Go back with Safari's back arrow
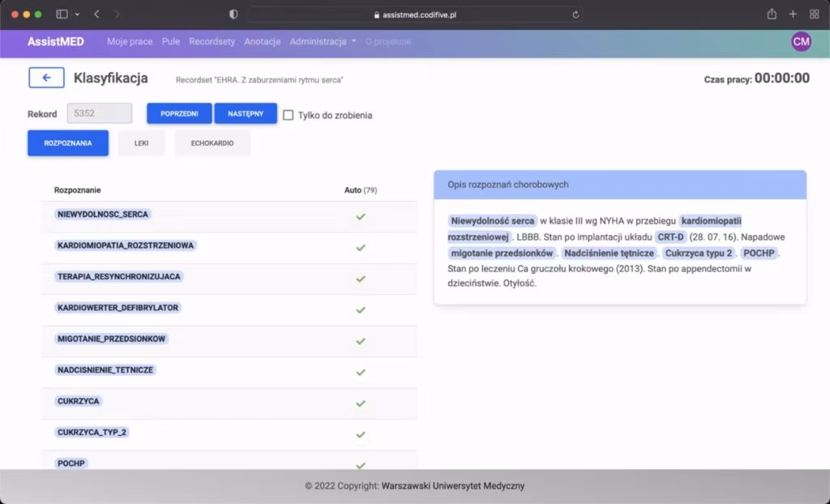830x504 pixels. click(x=96, y=15)
